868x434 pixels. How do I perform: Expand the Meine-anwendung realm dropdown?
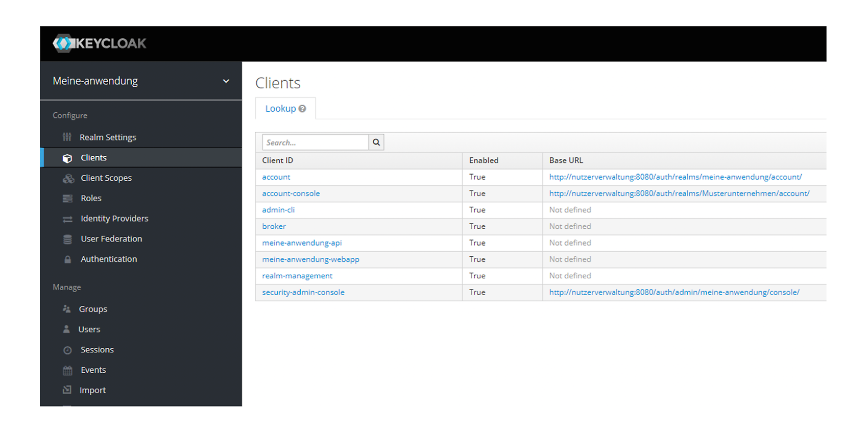[226, 81]
